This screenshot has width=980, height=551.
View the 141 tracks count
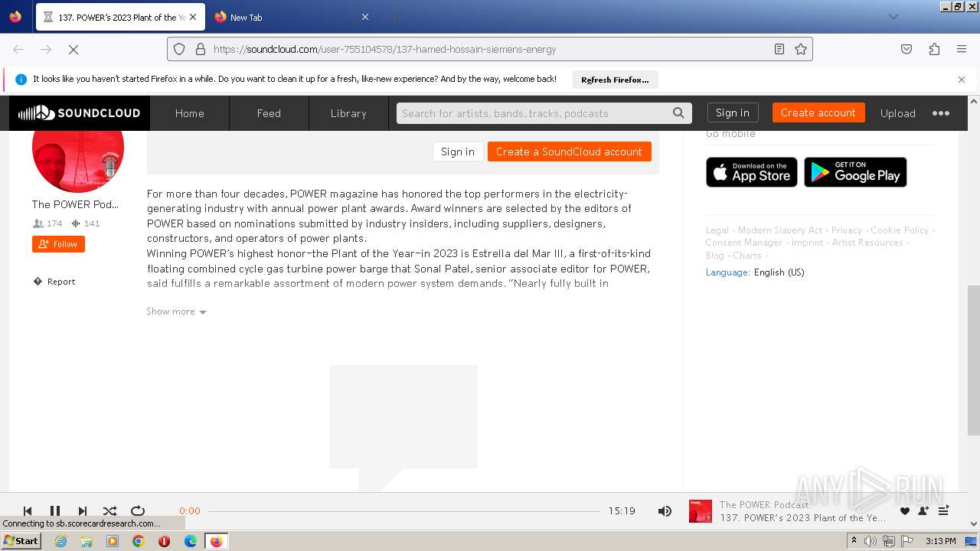click(86, 223)
